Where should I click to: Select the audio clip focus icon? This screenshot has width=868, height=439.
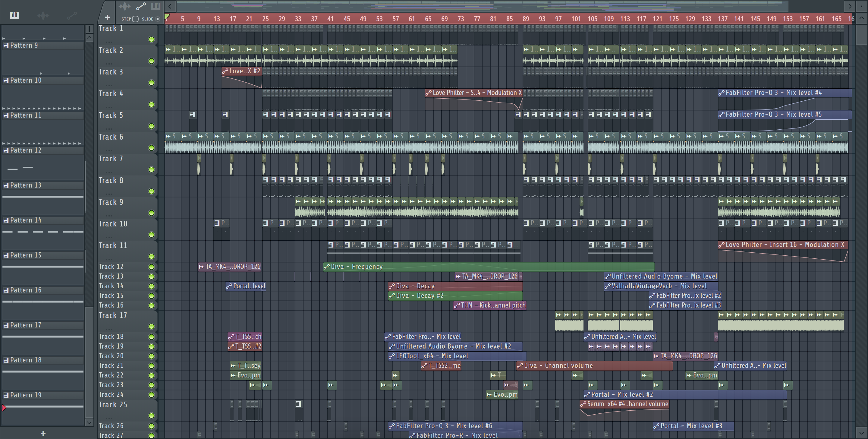(125, 6)
